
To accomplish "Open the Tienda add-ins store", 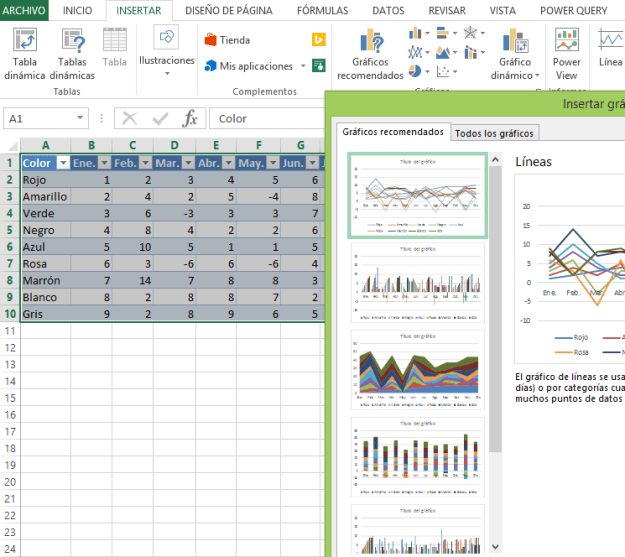I will 227,40.
